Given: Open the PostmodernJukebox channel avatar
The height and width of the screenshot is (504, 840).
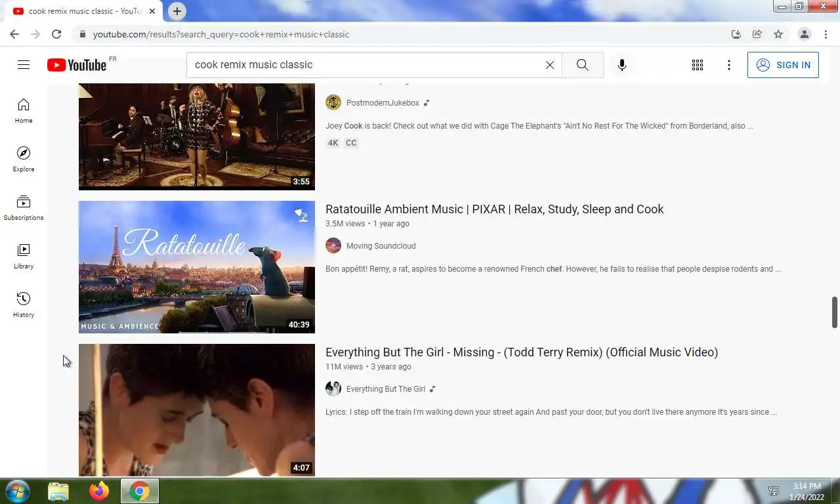Looking at the screenshot, I should pos(333,102).
